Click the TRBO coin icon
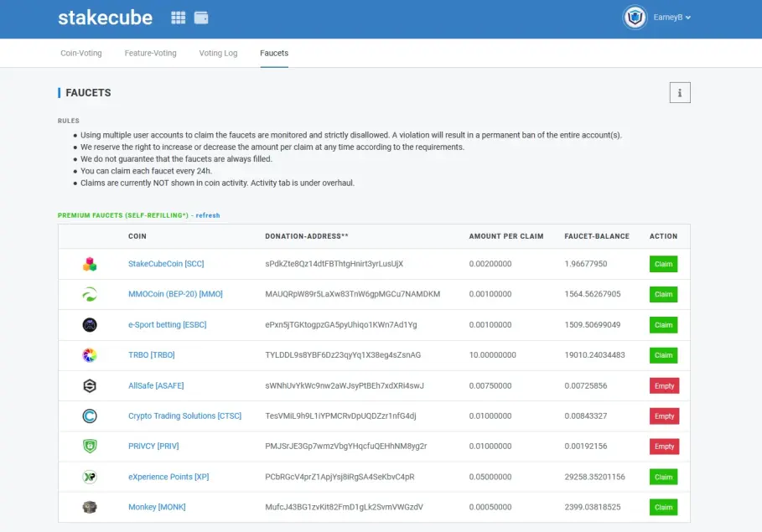762x532 pixels. click(x=90, y=355)
